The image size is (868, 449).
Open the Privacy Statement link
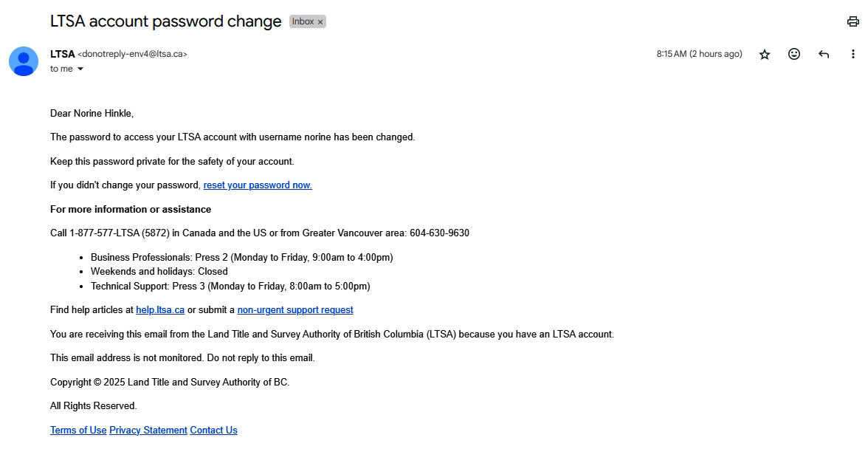click(148, 431)
